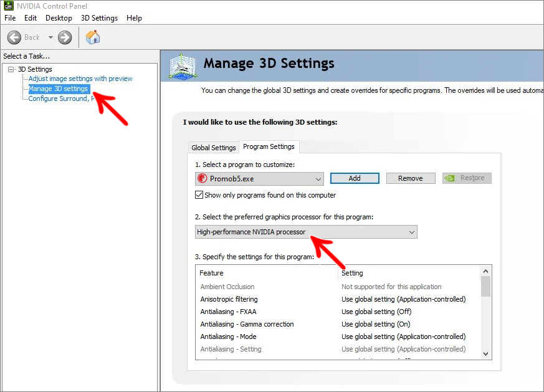This screenshot has height=392, width=544.
Task: Switch to the Global Settings tab
Action: (213, 148)
